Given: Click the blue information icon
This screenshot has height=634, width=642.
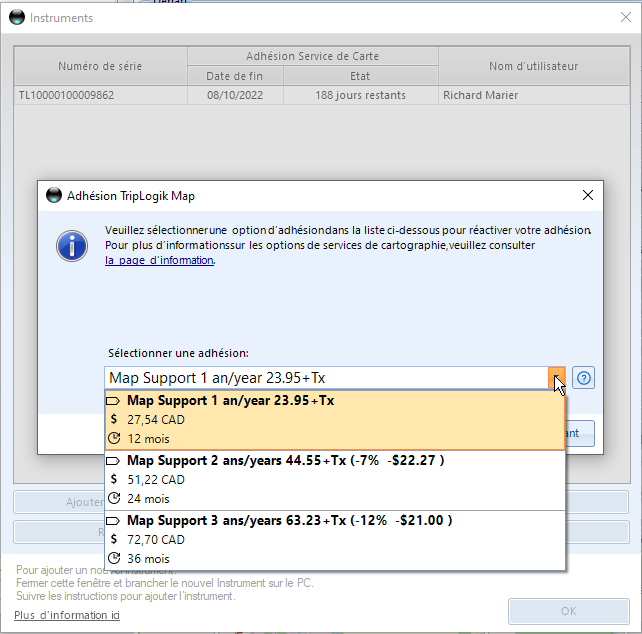Looking at the screenshot, I should tap(72, 246).
